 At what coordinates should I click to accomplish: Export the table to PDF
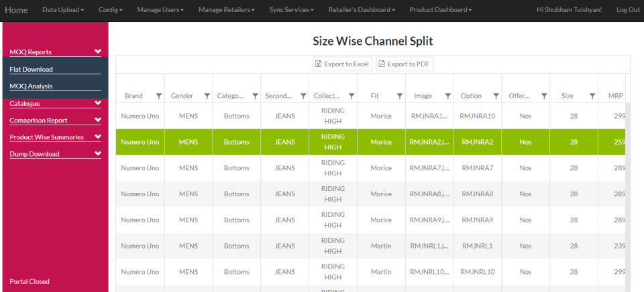coord(405,64)
